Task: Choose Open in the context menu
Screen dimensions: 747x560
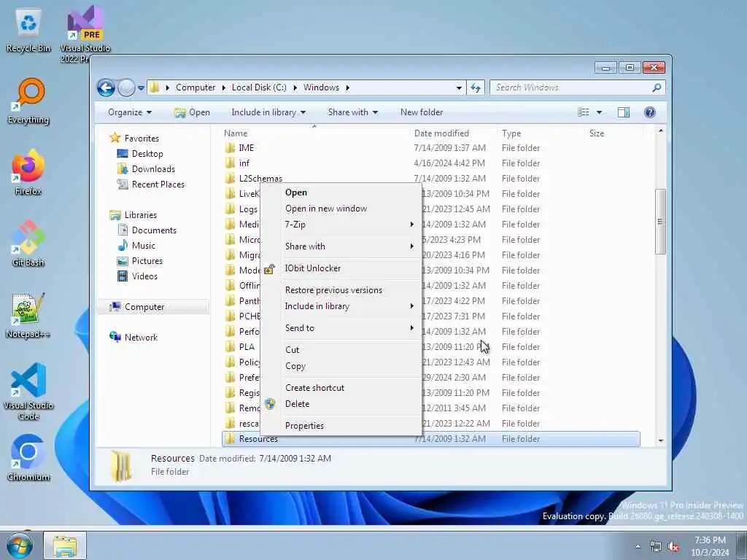Action: click(341, 192)
